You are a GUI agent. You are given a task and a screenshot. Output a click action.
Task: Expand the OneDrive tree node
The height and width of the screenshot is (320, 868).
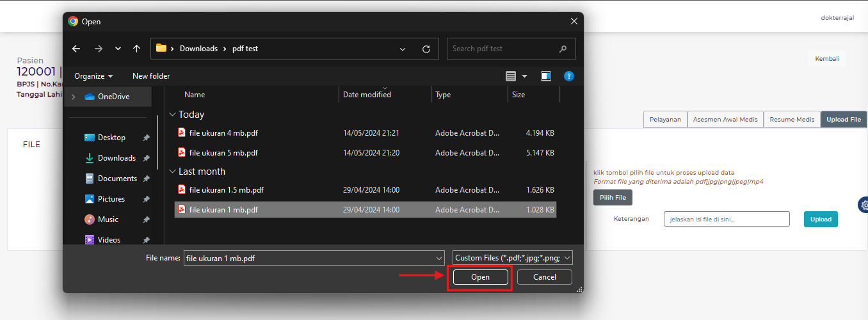[74, 97]
